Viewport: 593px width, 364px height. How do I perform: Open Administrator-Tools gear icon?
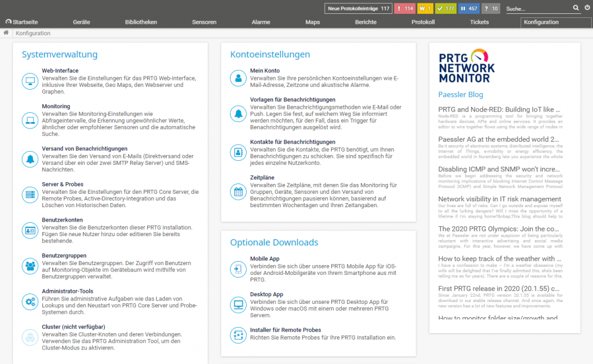30,301
